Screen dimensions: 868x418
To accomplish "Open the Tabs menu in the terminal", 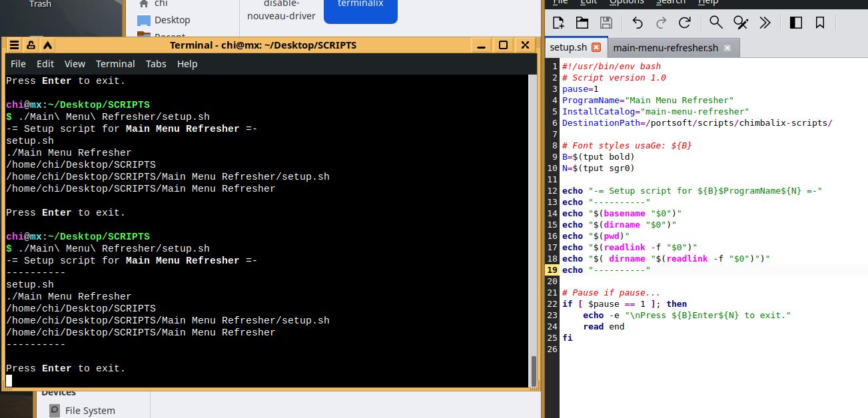I will (156, 64).
